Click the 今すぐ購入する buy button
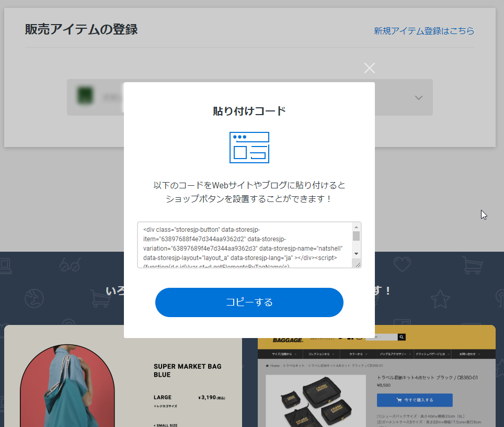 click(x=415, y=400)
